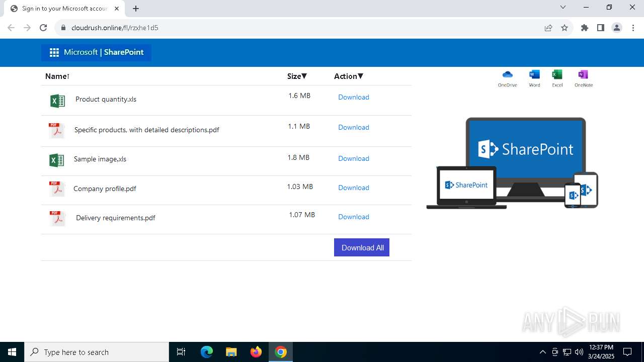Sort by the Action column header
644x362 pixels.
tap(349, 76)
